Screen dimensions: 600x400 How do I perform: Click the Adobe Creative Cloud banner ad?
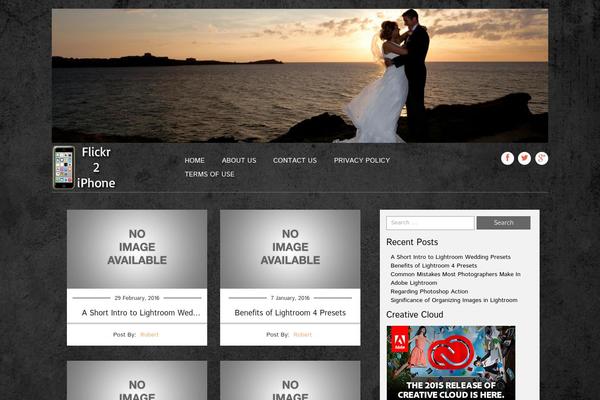pyautogui.click(x=451, y=363)
